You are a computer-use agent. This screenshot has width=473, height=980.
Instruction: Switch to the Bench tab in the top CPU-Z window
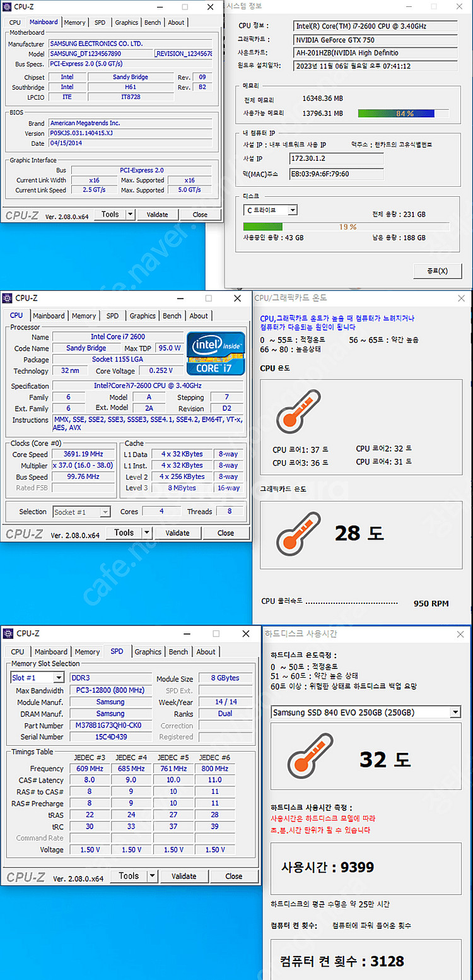[x=153, y=22]
